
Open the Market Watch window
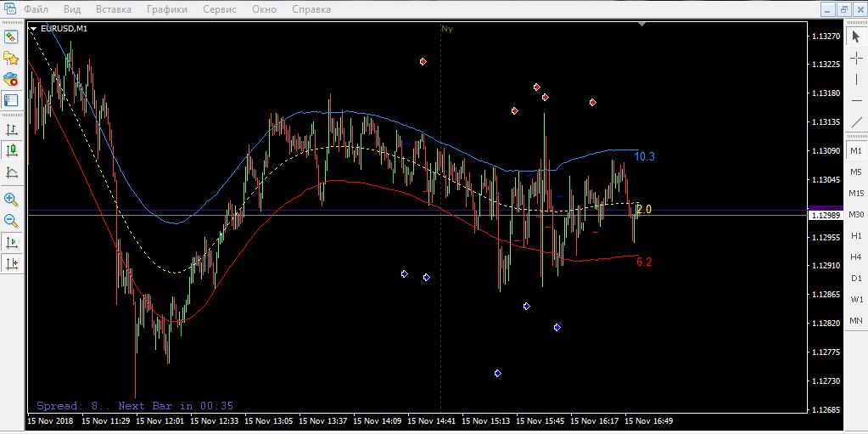click(11, 37)
